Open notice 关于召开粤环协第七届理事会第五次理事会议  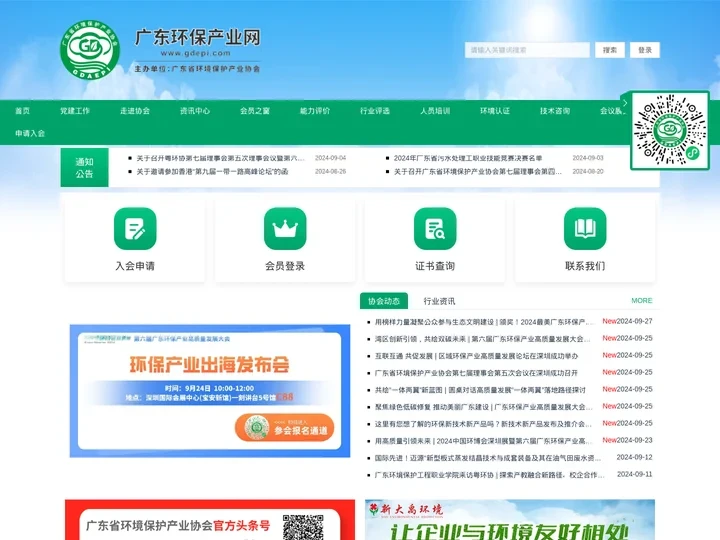pos(220,158)
